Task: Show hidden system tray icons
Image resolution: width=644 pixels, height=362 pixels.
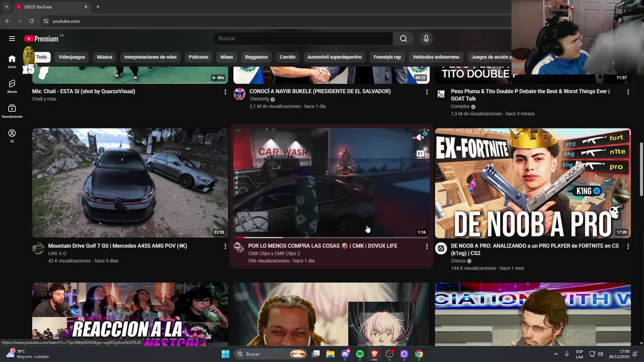Action: coord(556,354)
